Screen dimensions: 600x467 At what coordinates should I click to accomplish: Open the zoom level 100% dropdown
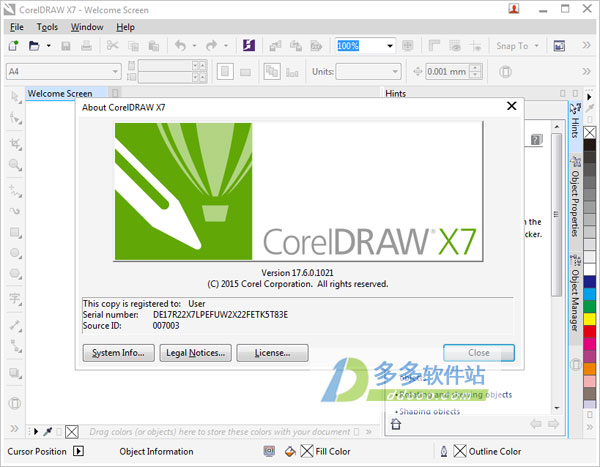[390, 46]
